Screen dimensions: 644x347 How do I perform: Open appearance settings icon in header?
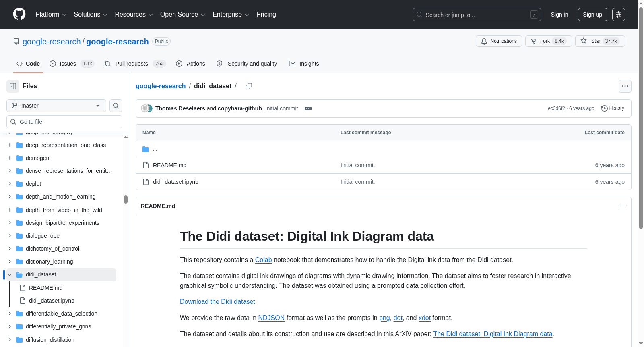619,15
